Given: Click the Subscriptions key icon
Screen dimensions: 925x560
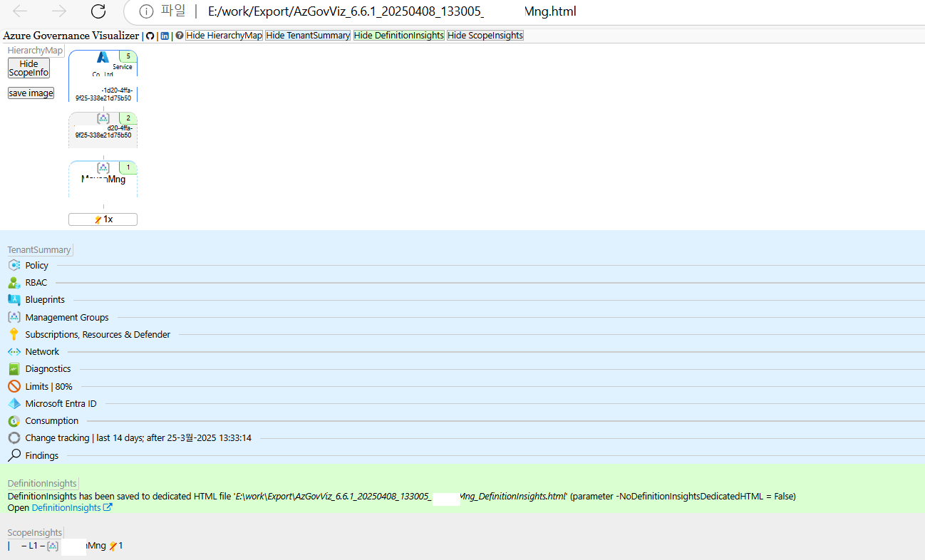Looking at the screenshot, I should point(14,334).
